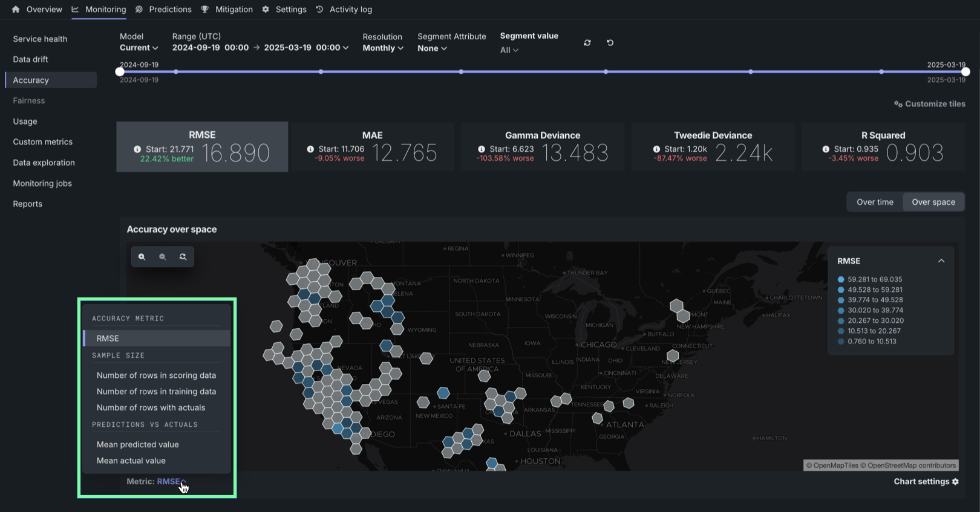Image resolution: width=980 pixels, height=512 pixels.
Task: Click the info icon on MAE tile
Action: pos(310,149)
